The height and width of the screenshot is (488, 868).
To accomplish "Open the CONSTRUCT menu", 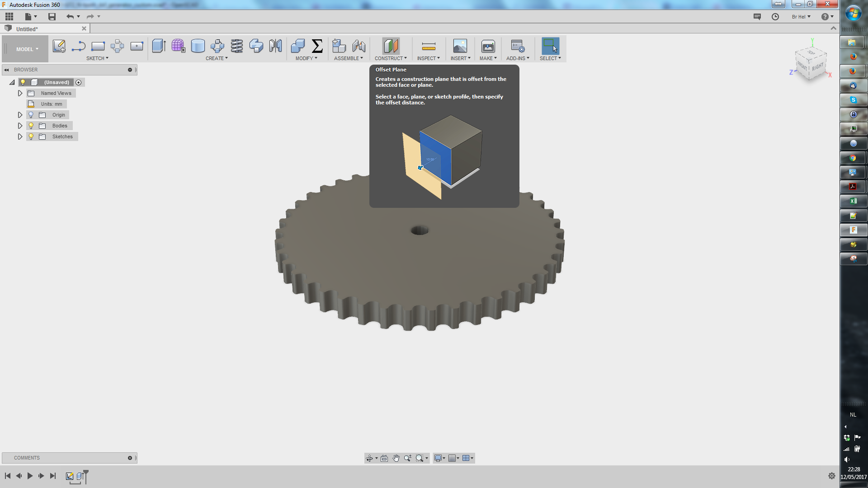I will pos(391,58).
